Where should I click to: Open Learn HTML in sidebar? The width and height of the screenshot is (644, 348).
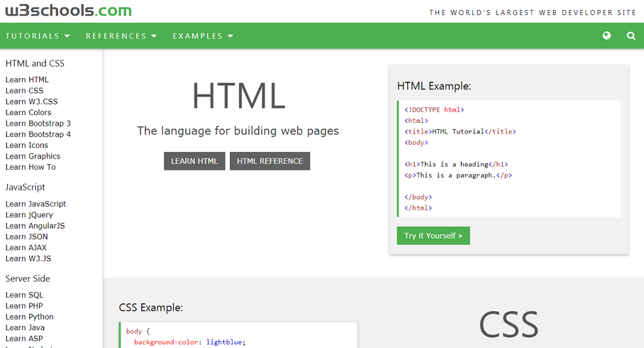[27, 80]
